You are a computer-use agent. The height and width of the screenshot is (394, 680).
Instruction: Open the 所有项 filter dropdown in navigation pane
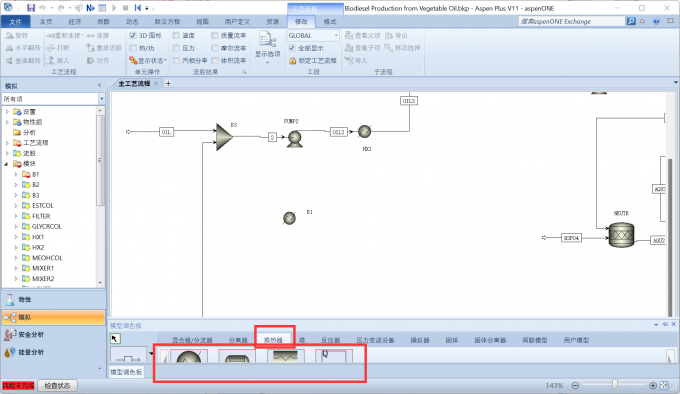tap(101, 99)
